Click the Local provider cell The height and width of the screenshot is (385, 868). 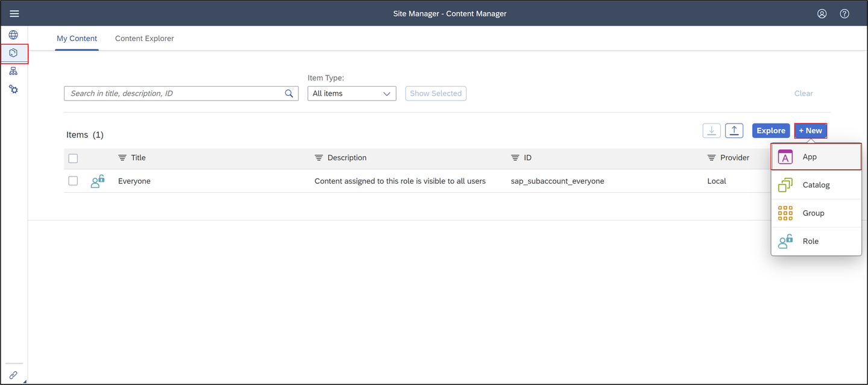point(717,181)
